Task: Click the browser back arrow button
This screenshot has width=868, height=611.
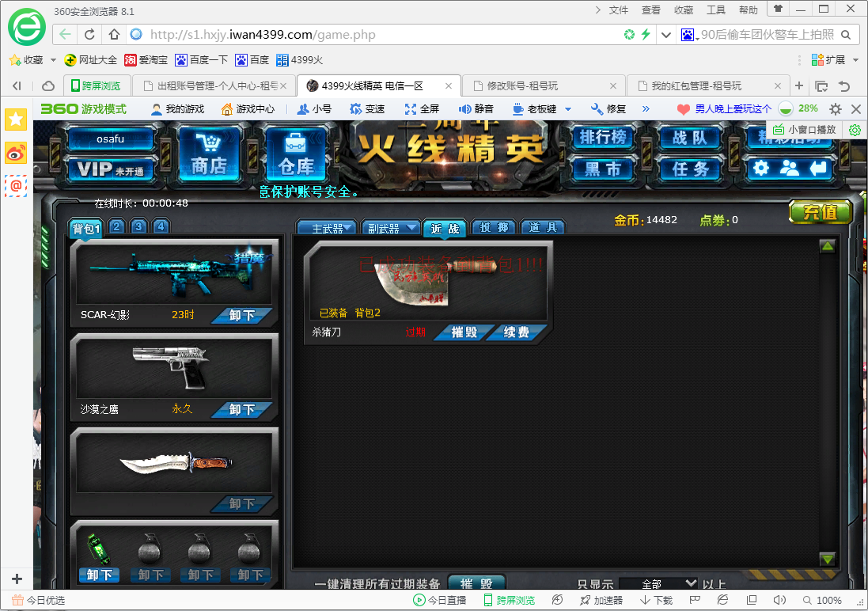Action: [66, 34]
